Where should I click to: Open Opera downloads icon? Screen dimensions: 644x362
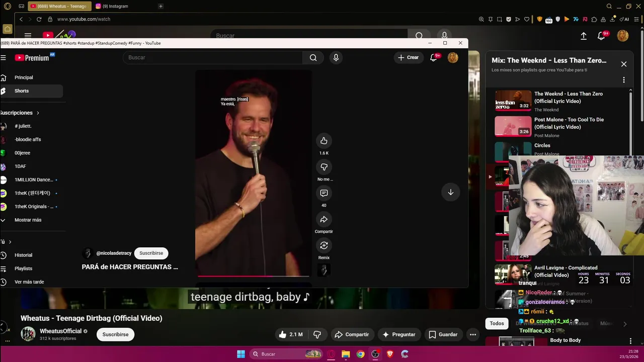tap(612, 19)
